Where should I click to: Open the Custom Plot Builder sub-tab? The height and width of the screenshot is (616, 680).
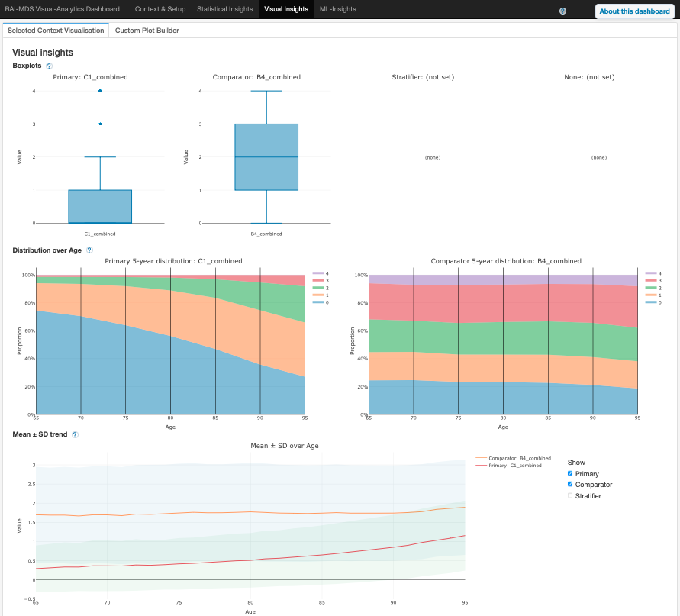tap(147, 31)
